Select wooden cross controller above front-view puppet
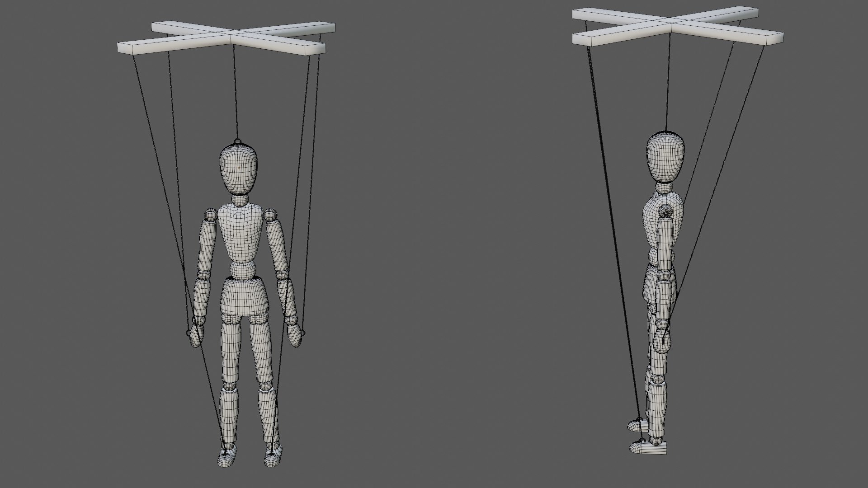This screenshot has height=488, width=868. [226, 39]
